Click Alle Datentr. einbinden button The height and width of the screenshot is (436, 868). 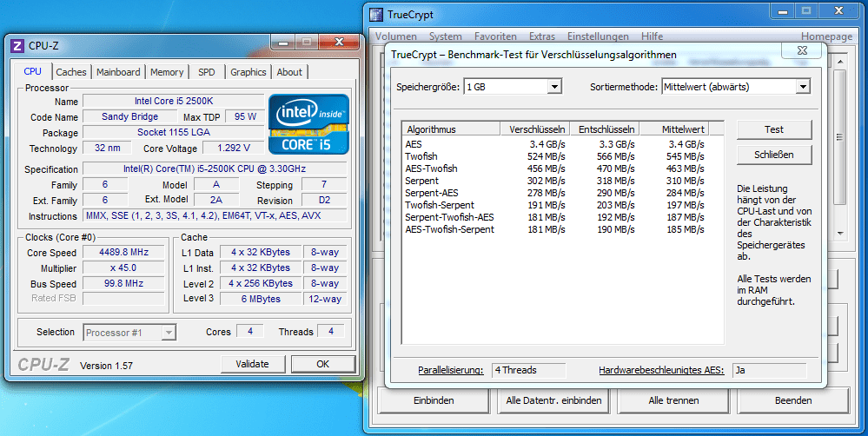pos(553,400)
